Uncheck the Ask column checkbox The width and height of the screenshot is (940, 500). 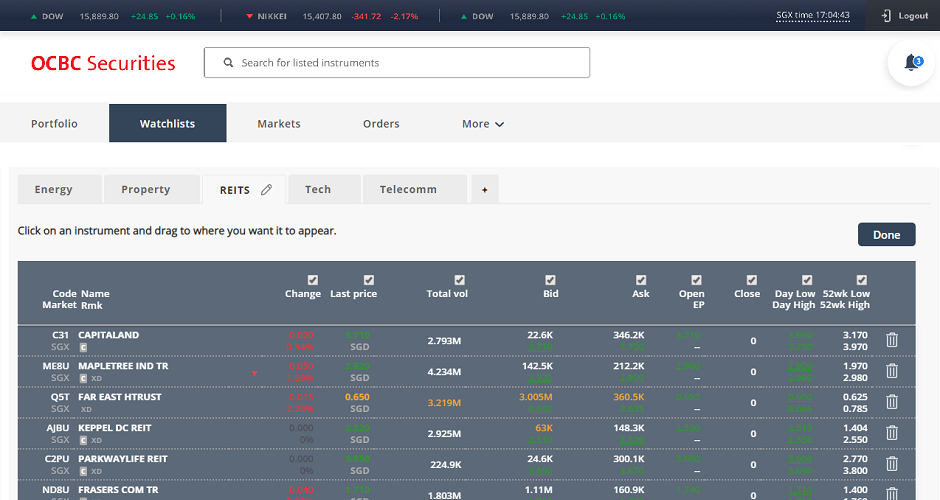[641, 280]
